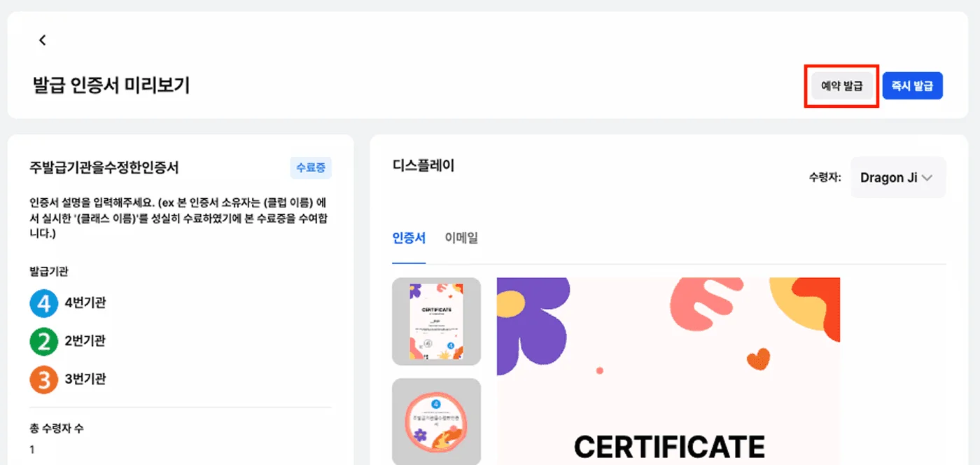The width and height of the screenshot is (980, 465).
Task: Click the blue number 4 organization icon
Action: click(x=43, y=303)
